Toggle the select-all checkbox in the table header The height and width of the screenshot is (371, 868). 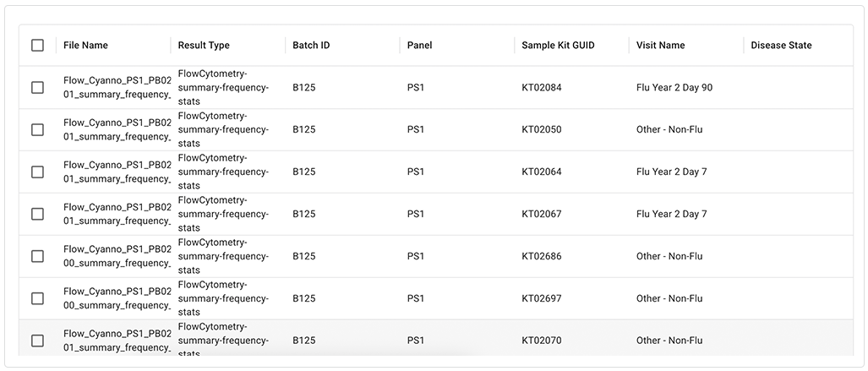pos(37,46)
